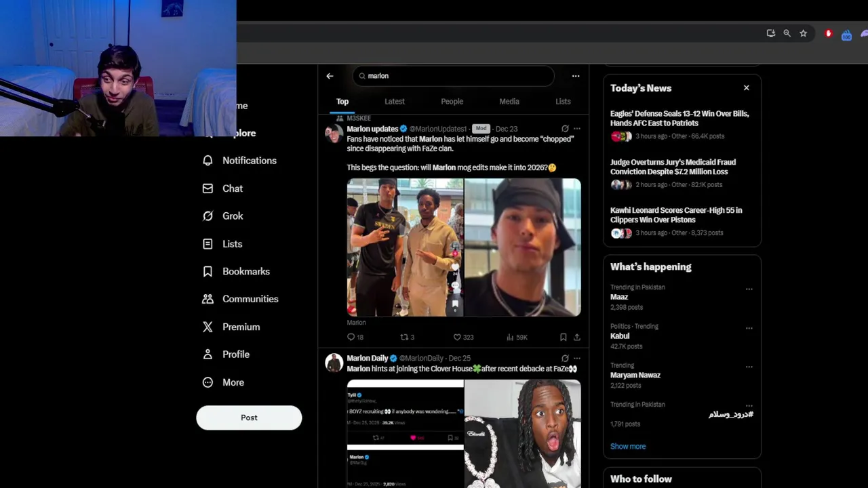This screenshot has height=488, width=868.
Task: Switch to the Lists search tab
Action: [x=563, y=102]
